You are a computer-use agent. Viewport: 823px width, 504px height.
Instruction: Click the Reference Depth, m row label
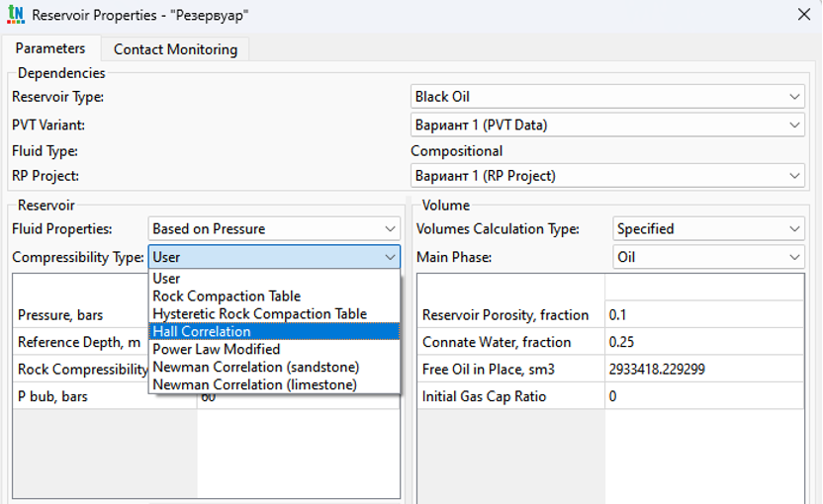pyautogui.click(x=79, y=343)
